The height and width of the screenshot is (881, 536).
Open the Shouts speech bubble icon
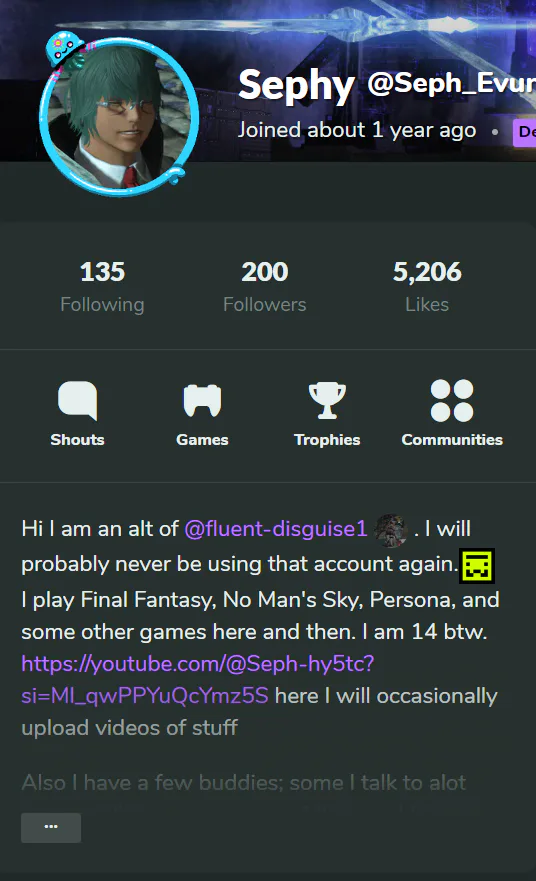(x=78, y=401)
